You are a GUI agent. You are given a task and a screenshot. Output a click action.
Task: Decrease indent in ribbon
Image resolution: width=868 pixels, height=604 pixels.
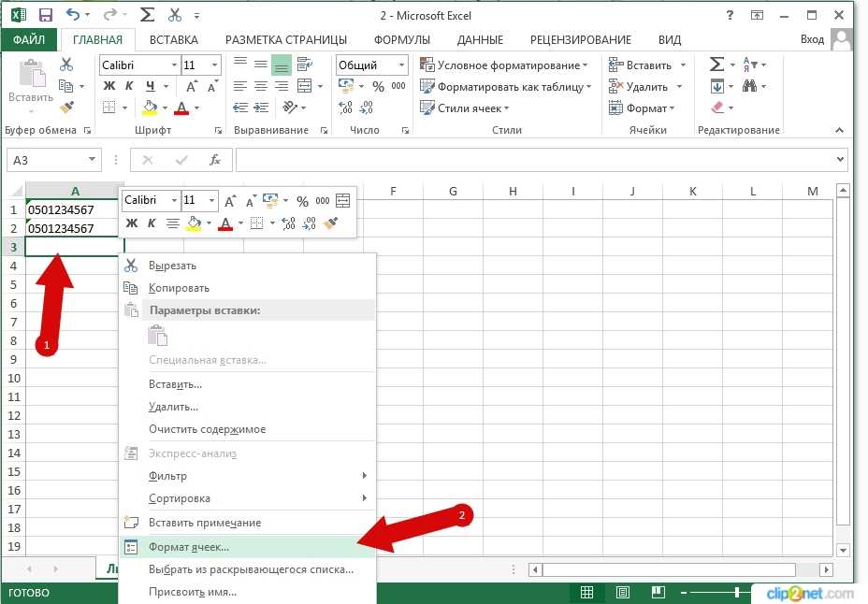pyautogui.click(x=240, y=108)
